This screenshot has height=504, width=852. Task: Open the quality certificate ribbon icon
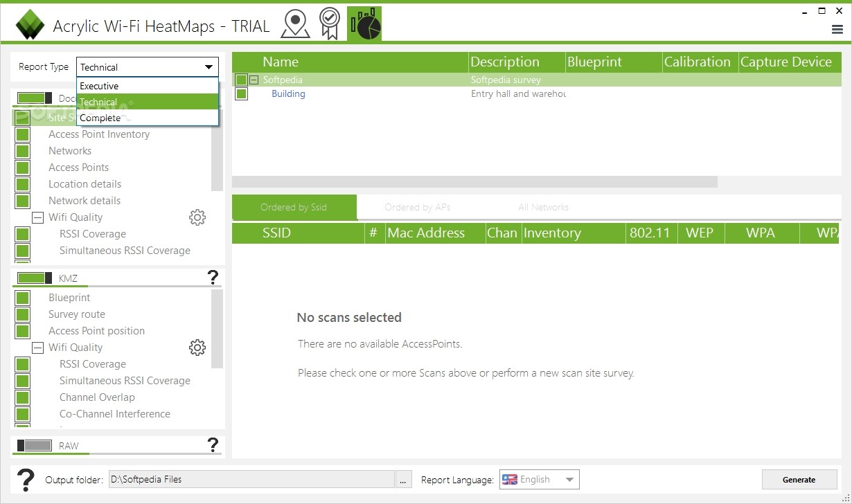[330, 24]
